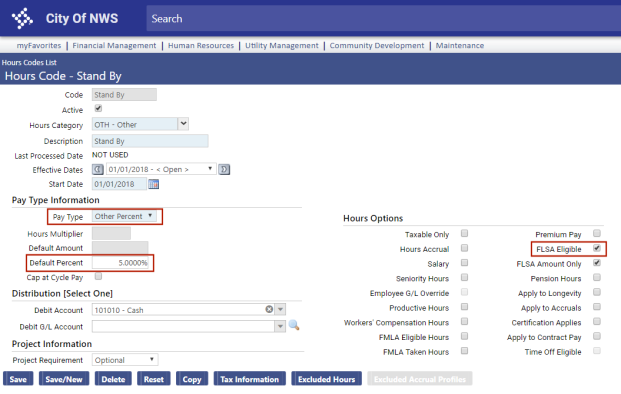Check Certification Applies option
621x394 pixels.
tap(597, 321)
